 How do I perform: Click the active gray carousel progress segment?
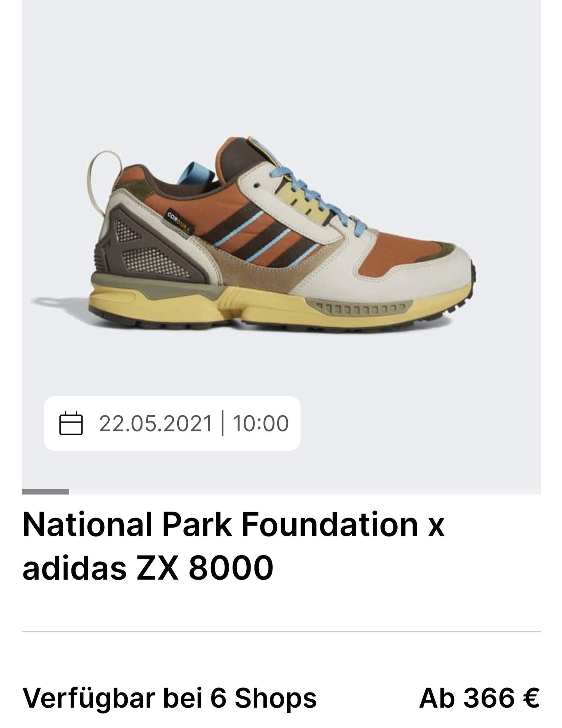click(x=45, y=491)
